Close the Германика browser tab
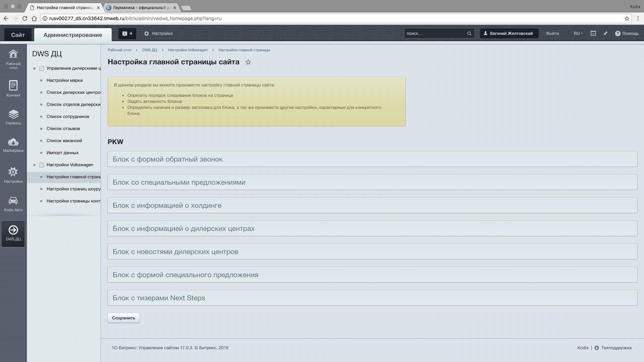Viewport: 644px width, 362px height. tap(174, 7)
